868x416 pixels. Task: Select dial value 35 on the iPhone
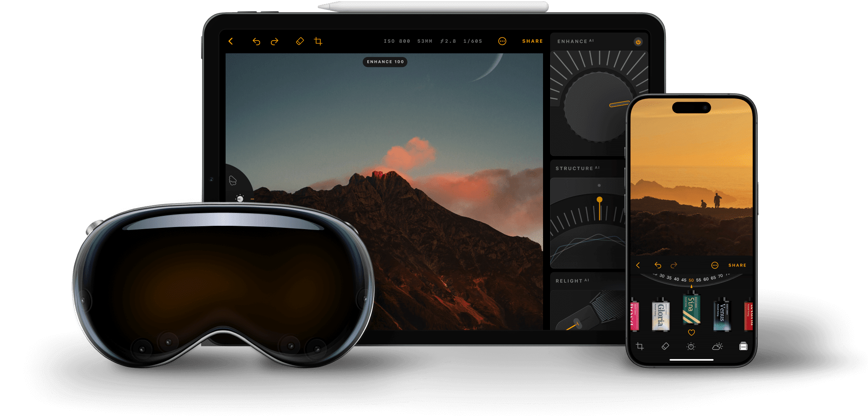point(669,278)
